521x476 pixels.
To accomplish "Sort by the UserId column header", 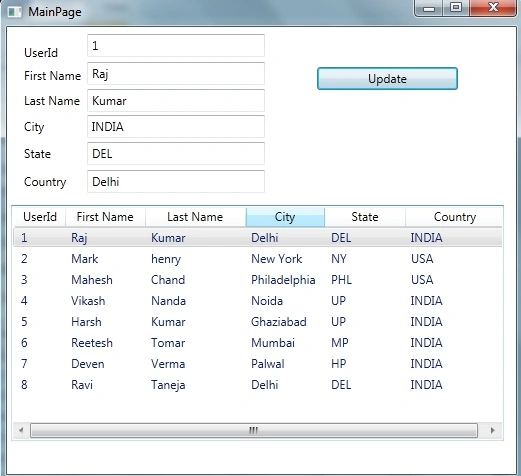I will [x=40, y=217].
